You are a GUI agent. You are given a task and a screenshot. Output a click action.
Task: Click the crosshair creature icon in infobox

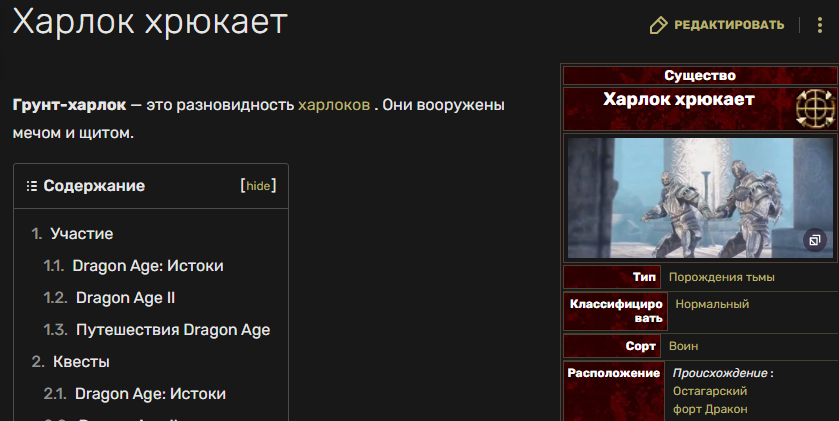point(815,109)
